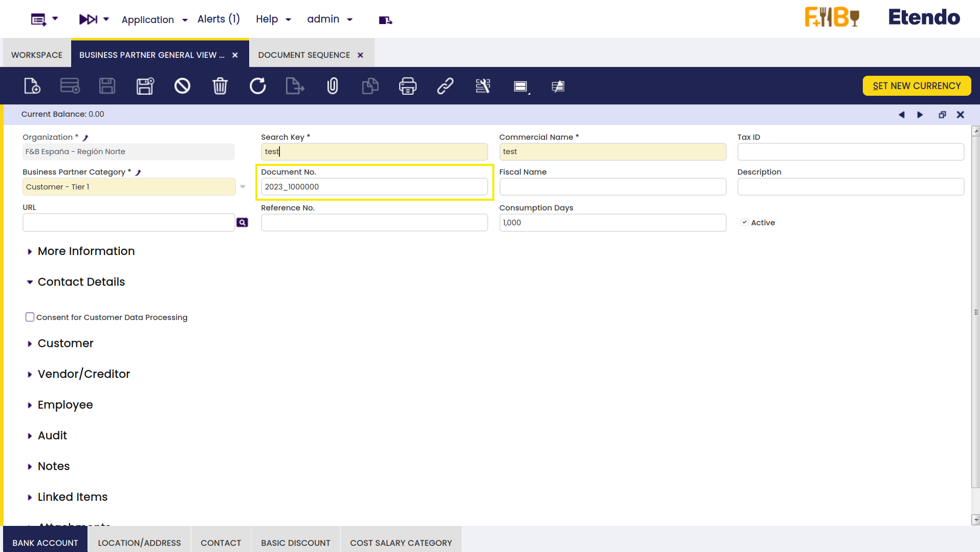The width and height of the screenshot is (980, 552).
Task: Click the Set New Currency button
Action: pyautogui.click(x=917, y=86)
